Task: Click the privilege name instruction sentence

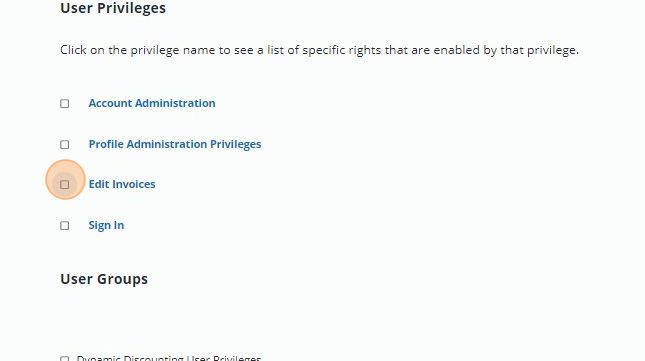Action: tap(319, 50)
